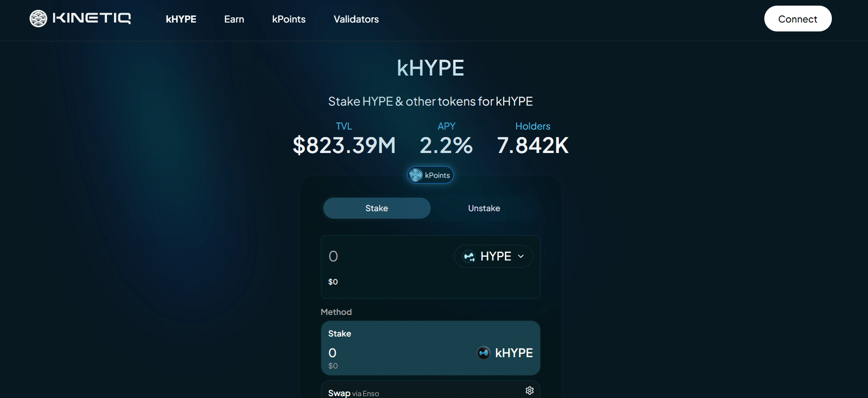The image size is (868, 398).
Task: Click the 7.842K Holders value
Action: pos(533,145)
